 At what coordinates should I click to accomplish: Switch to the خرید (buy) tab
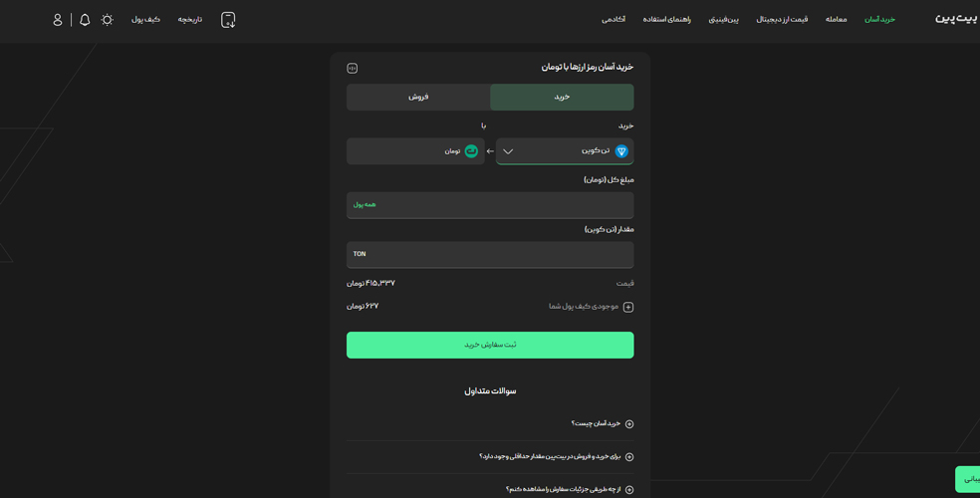click(x=562, y=97)
